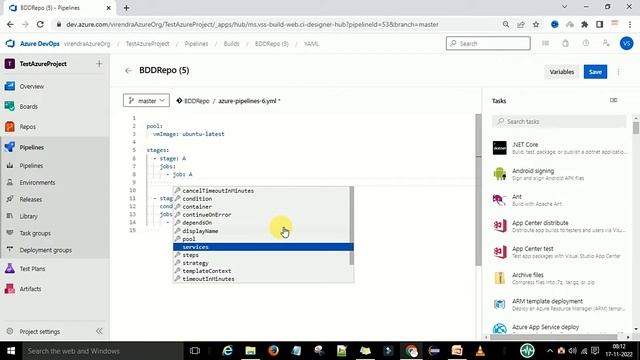
Task: Open Builds breadcrumb link
Action: [231, 44]
